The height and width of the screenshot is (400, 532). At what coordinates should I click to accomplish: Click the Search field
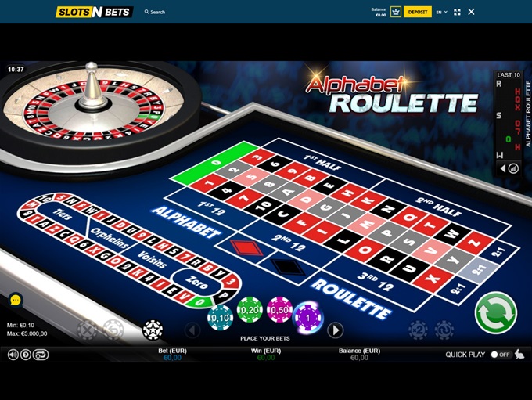(155, 12)
